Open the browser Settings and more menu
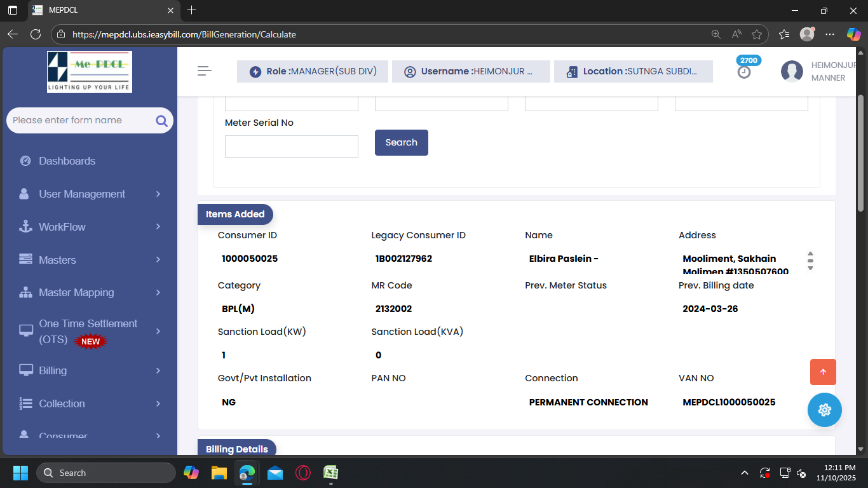The height and width of the screenshot is (488, 868). [830, 34]
